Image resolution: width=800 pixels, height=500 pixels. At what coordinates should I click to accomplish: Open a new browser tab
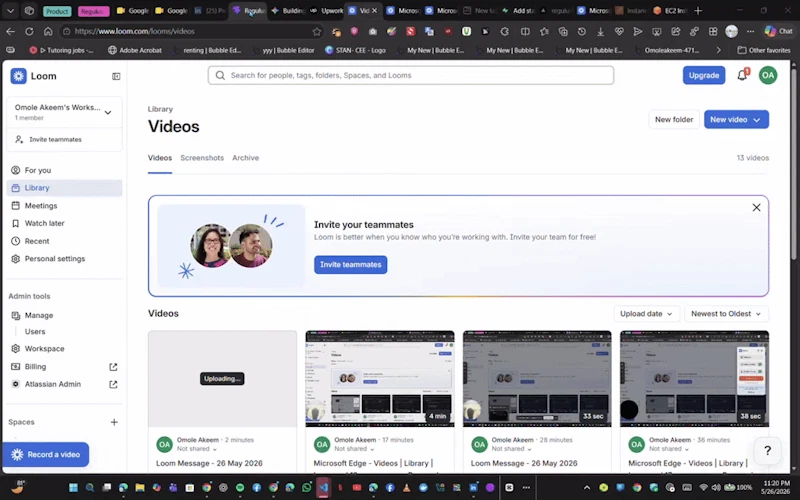pos(698,10)
